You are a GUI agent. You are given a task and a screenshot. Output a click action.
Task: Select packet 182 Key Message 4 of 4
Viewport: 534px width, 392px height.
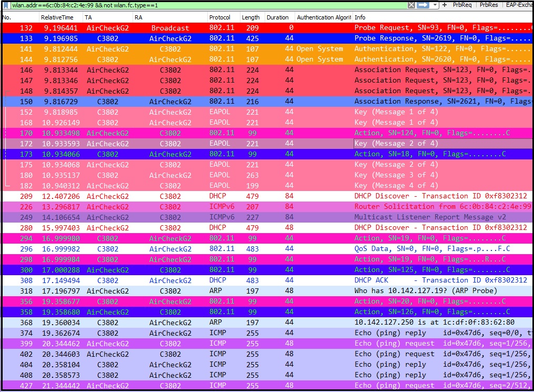tap(267, 186)
